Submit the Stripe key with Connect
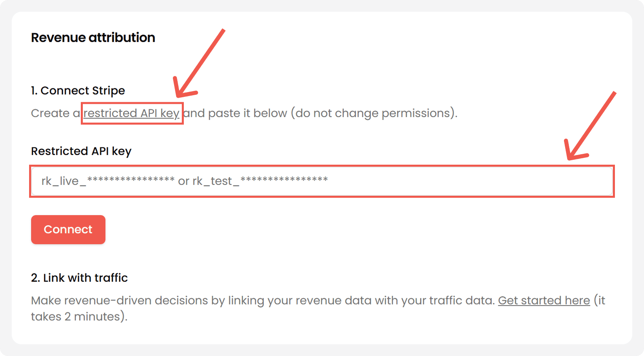Image resolution: width=644 pixels, height=356 pixels. pos(68,229)
